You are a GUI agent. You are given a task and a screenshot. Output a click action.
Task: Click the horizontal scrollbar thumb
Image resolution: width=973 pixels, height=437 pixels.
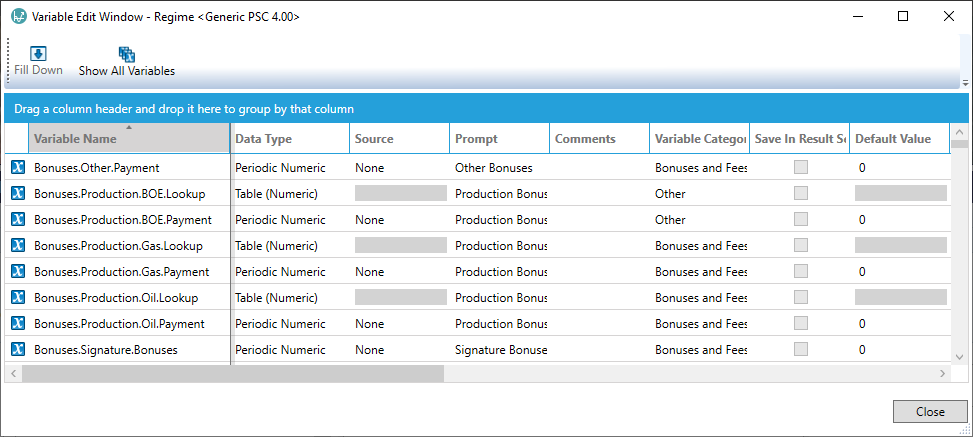[x=233, y=373]
